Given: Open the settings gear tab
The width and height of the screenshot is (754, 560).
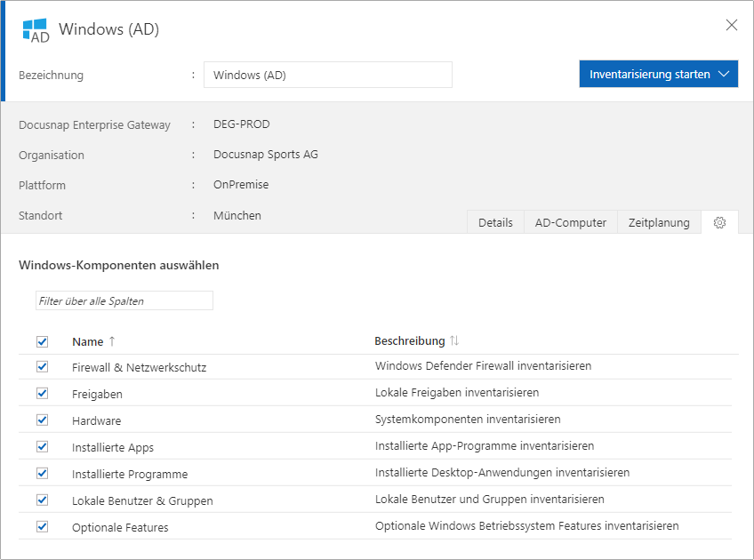Looking at the screenshot, I should click(719, 222).
